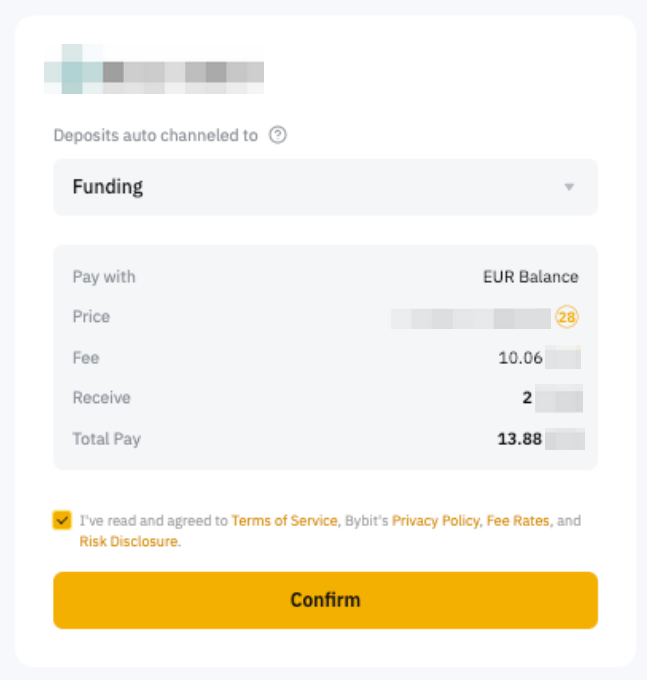Click the Total Pay row label
Image resolution: width=650 pixels, height=680 pixels.
106,439
